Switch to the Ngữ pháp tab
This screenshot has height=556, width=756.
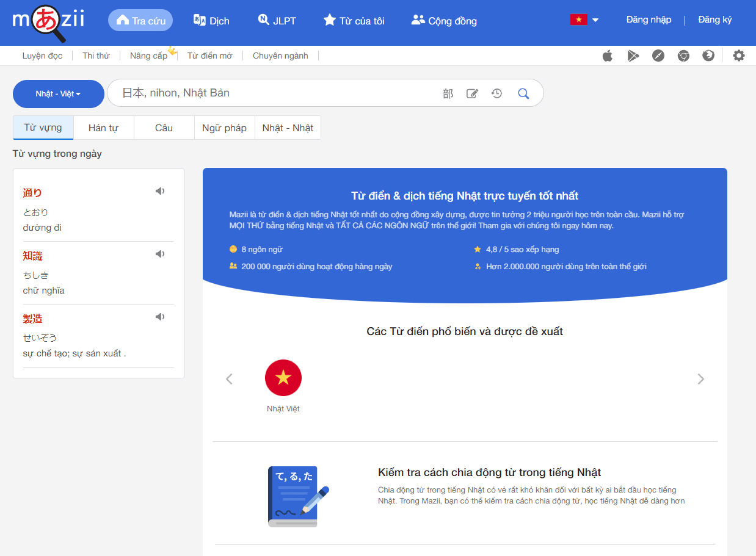tap(224, 128)
